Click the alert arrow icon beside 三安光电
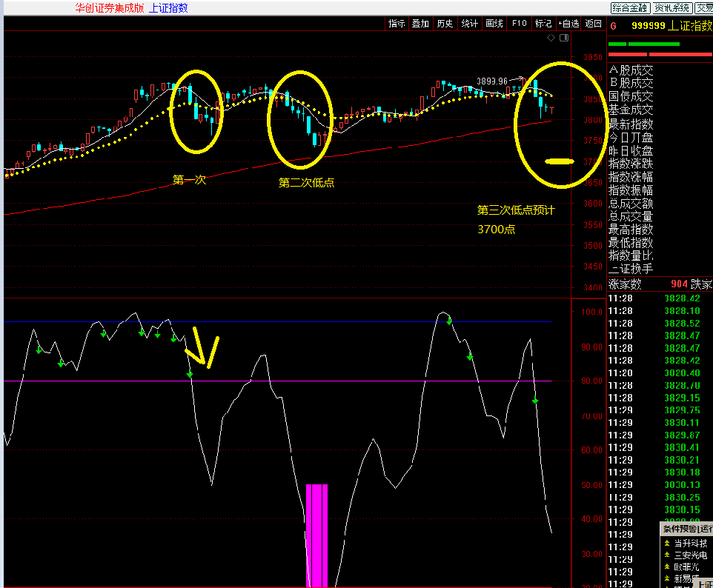713x588 pixels. [x=667, y=555]
